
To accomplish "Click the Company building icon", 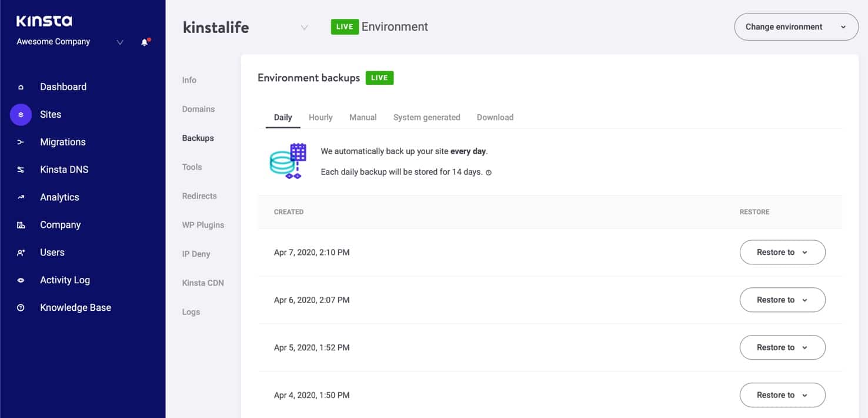I will 21,225.
